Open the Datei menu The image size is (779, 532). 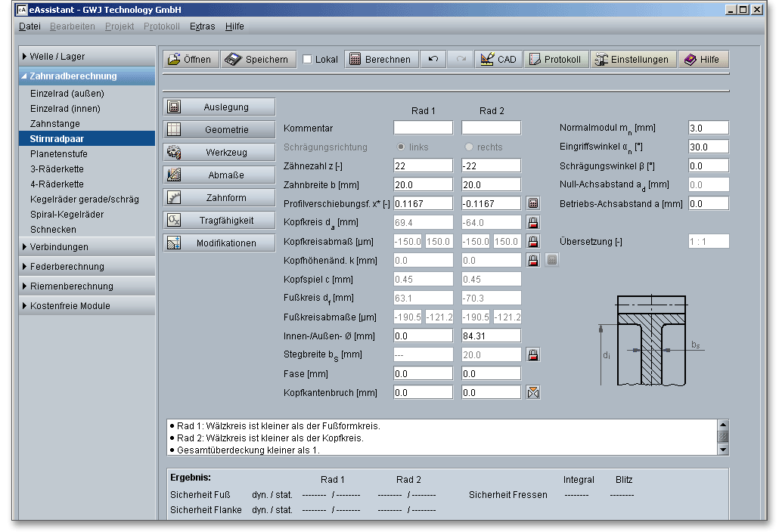coord(29,26)
